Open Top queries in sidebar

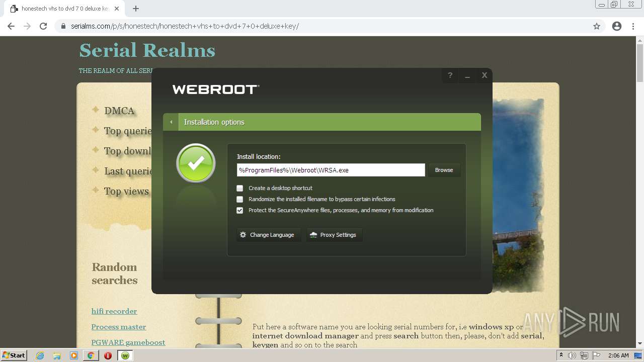128,131
